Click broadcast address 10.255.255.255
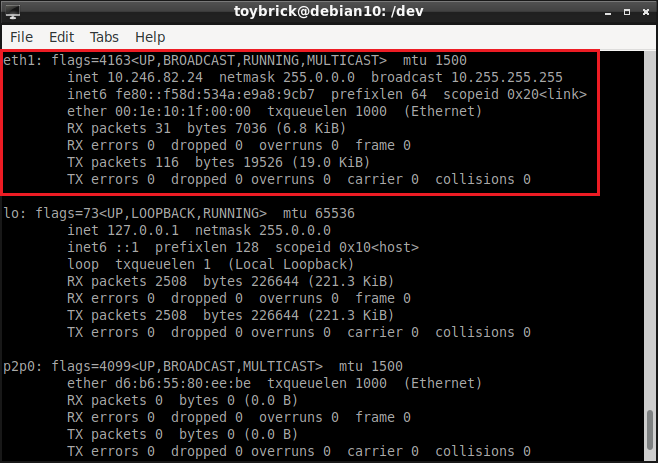 coord(507,77)
